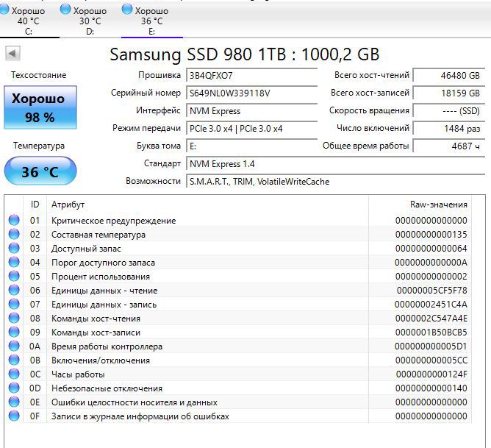
Task: Click raw value 000000000124F
Action: 431,374
